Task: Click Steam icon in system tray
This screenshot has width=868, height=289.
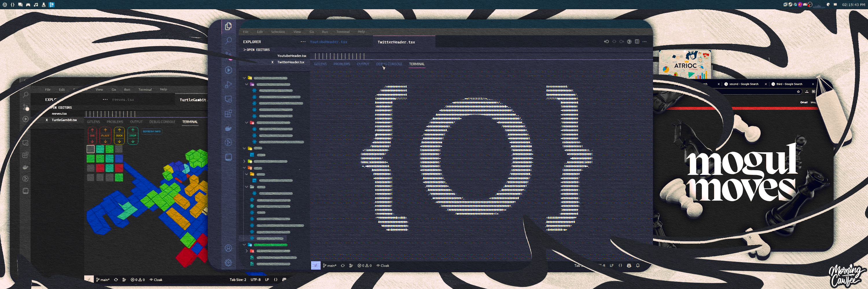Action: [790, 4]
